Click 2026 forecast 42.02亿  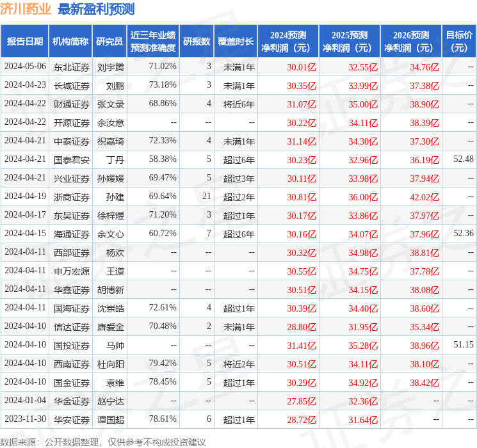point(424,197)
